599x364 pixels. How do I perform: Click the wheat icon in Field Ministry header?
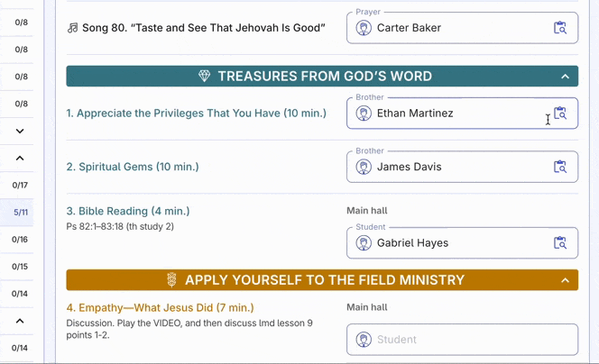pyautogui.click(x=171, y=280)
